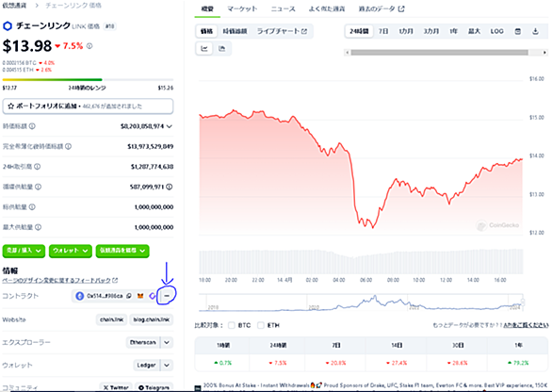
Task: Select the 最大 time range
Action: coord(474,31)
